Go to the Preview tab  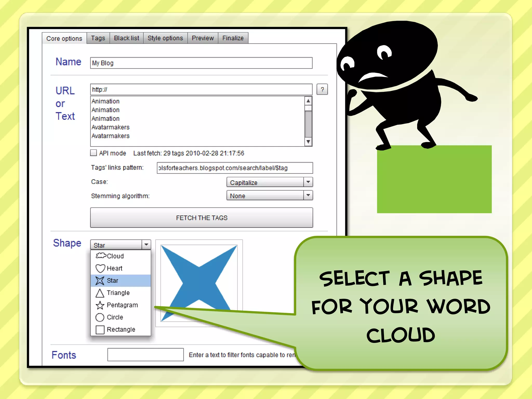tap(203, 38)
